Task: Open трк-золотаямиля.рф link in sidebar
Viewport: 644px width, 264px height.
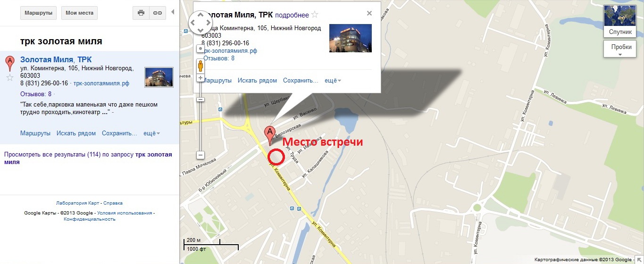Action: pos(101,83)
